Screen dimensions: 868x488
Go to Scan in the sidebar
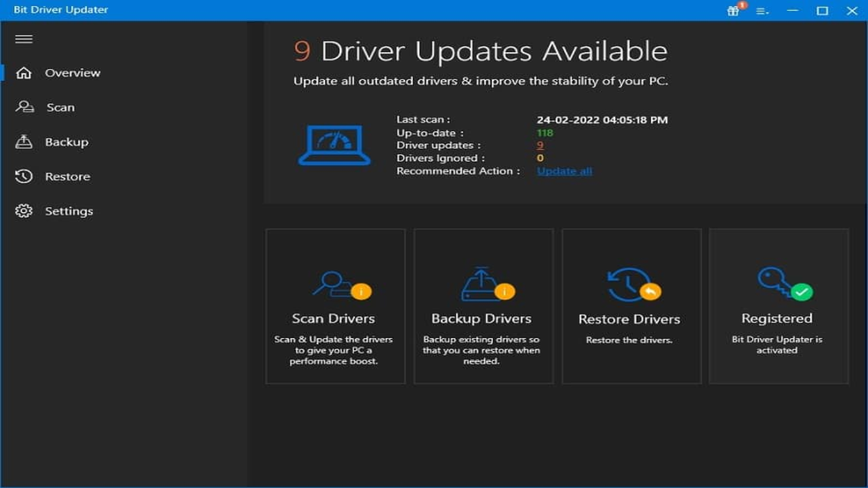60,107
